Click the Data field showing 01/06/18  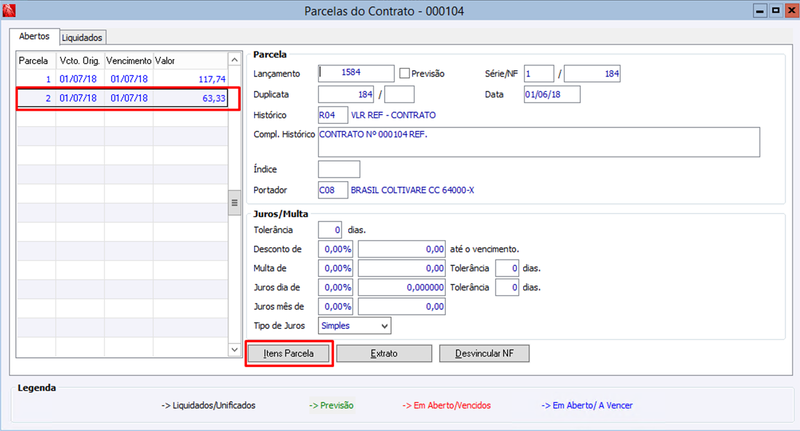[x=552, y=94]
